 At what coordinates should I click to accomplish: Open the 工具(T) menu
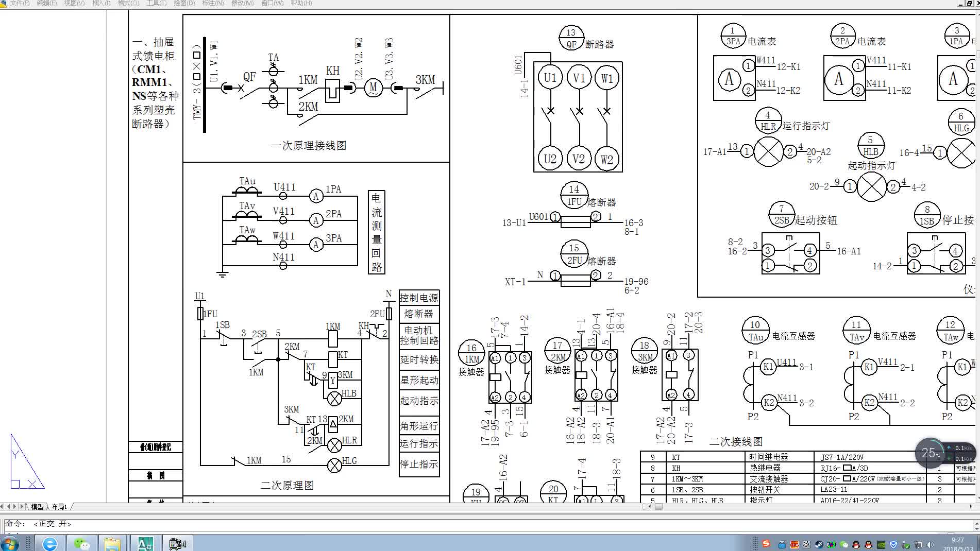156,3
